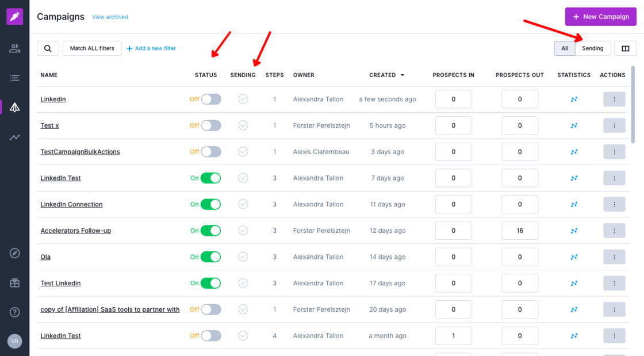This screenshot has width=644, height=356.
Task: Open the analytics trend line sidebar icon
Action: (x=15, y=137)
